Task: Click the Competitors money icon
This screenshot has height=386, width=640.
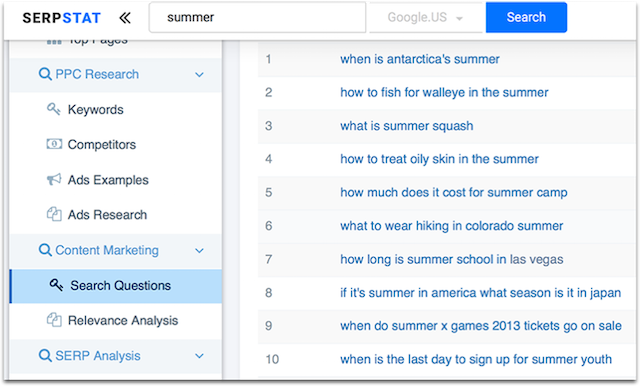Action: [54, 144]
